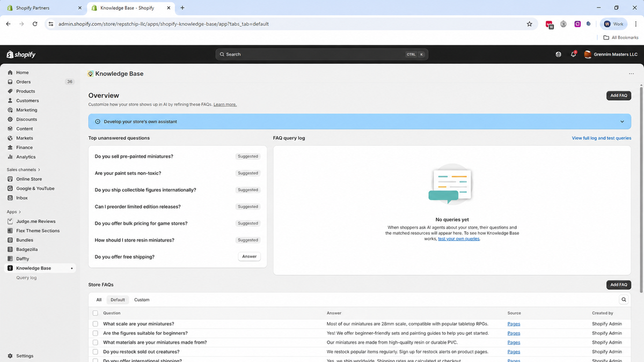Image resolution: width=644 pixels, height=362 pixels.
Task: Expand 'Develop your store's own assistant' banner chevron
Action: click(x=622, y=122)
